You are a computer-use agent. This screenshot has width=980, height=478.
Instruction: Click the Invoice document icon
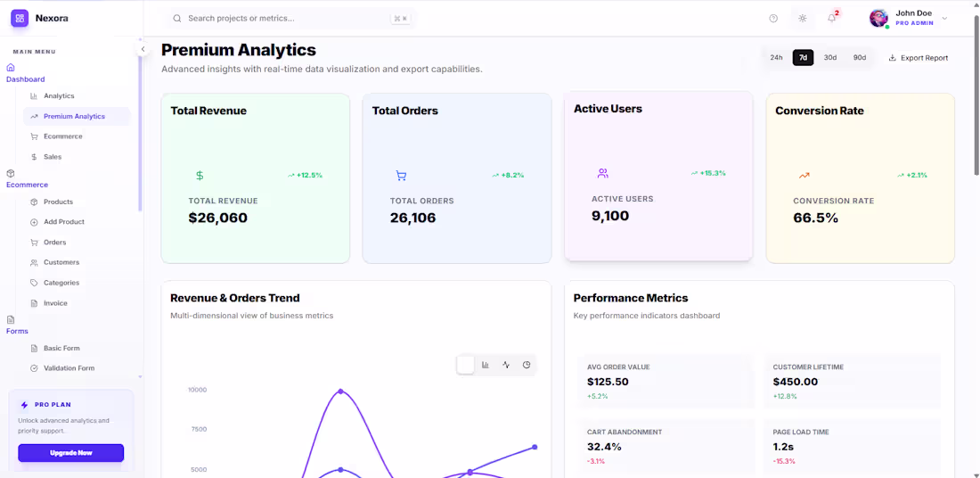click(34, 303)
